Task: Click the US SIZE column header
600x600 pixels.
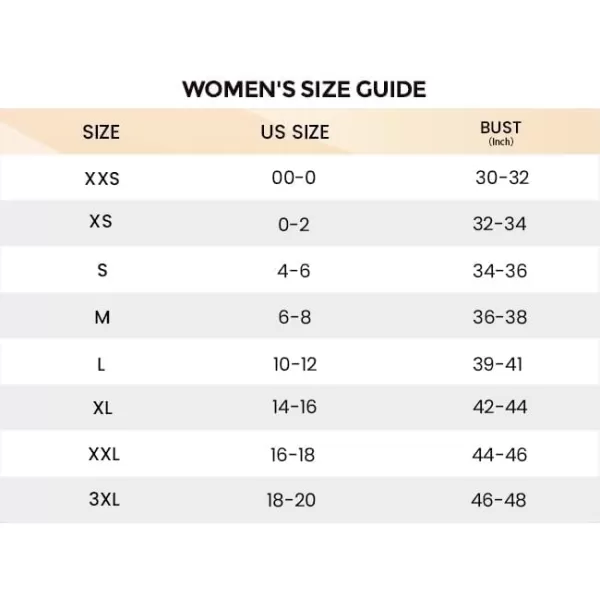Action: click(x=294, y=132)
